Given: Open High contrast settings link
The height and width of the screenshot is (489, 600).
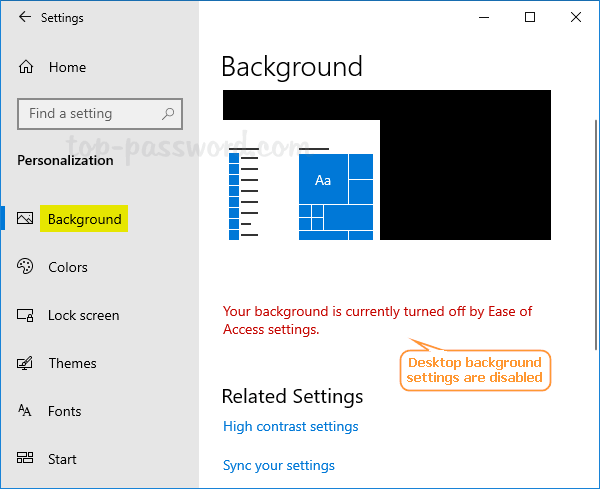Looking at the screenshot, I should [x=290, y=427].
